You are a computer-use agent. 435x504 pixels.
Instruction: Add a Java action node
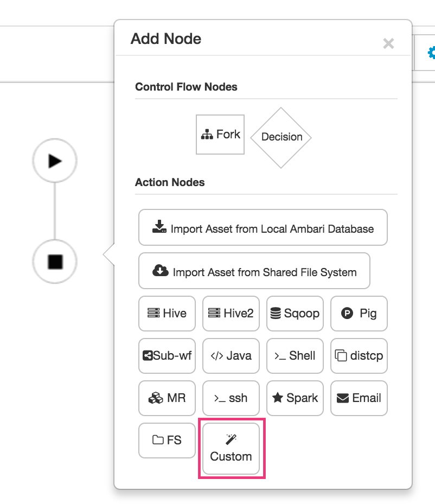[231, 356]
